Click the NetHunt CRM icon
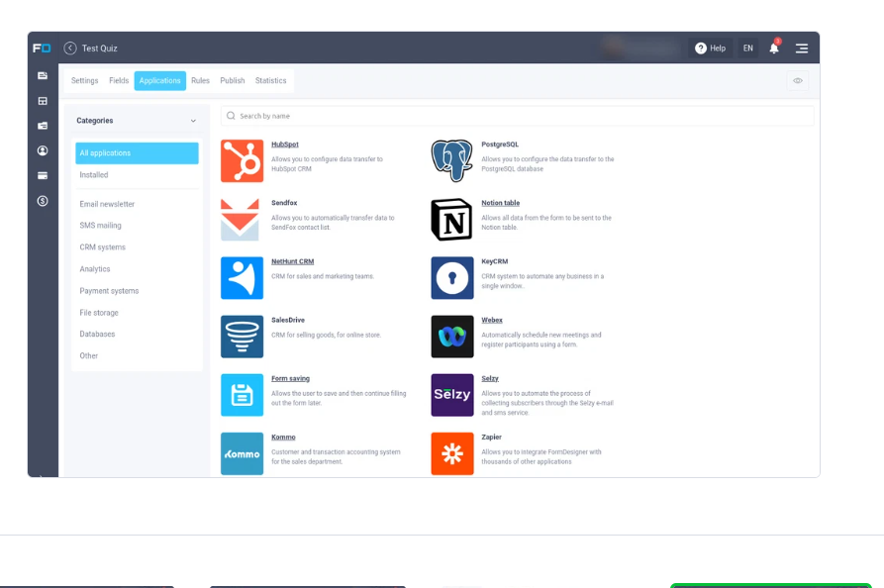Screen dimensions: 884x588 (x=242, y=278)
